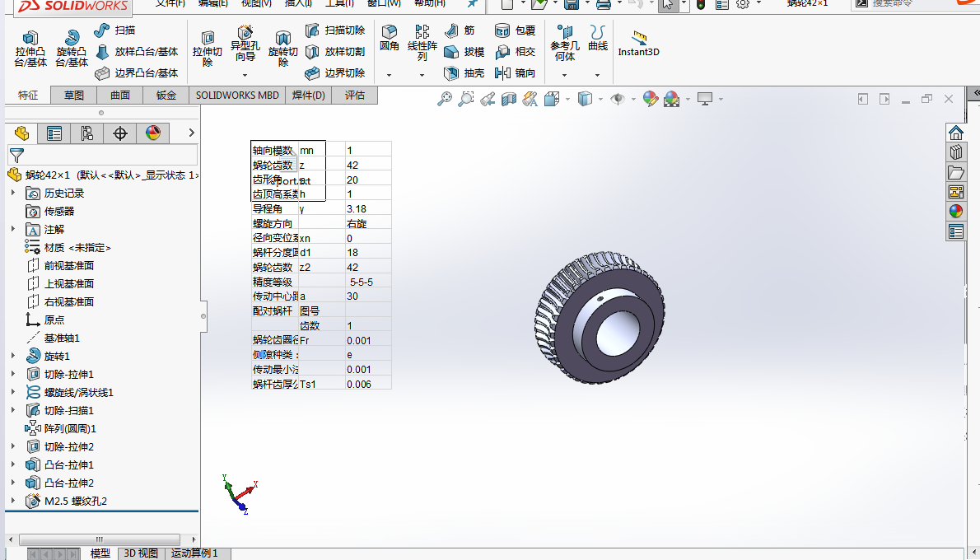Screen dimensions: 980x560
Task: Open dropdown arrow under Curves (曲线)
Action: point(598,75)
